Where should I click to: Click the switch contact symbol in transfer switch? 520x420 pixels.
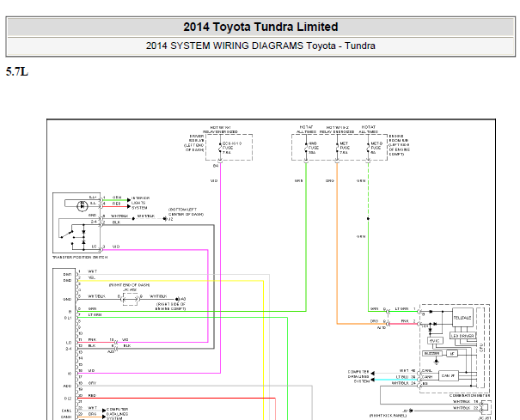(67, 234)
